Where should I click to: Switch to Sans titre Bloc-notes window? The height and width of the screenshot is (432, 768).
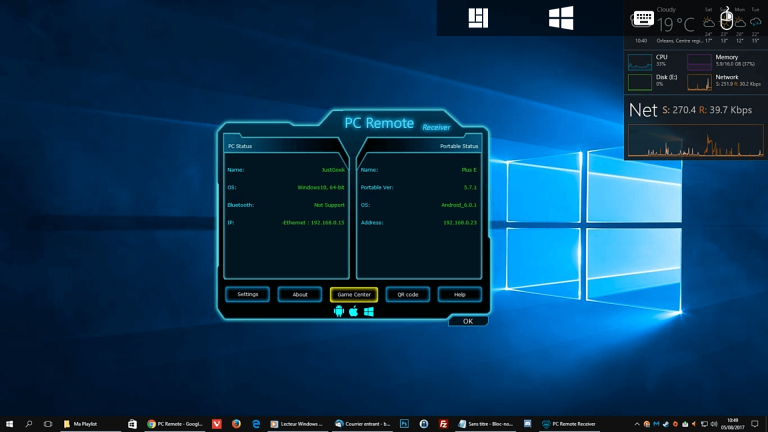[486, 424]
